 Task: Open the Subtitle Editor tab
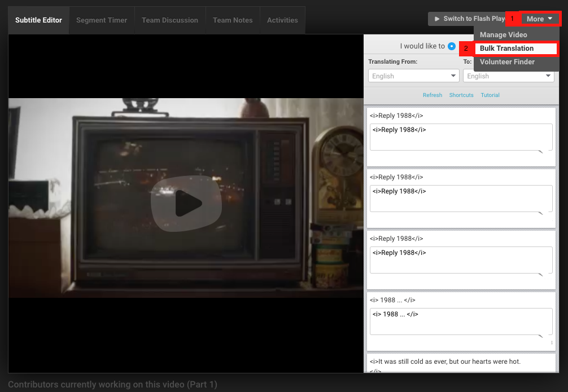tap(38, 20)
